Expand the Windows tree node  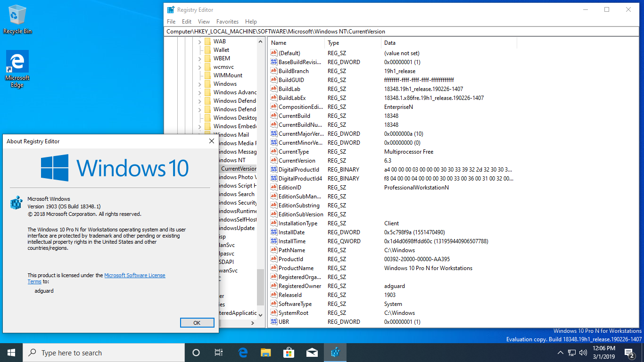[200, 84]
